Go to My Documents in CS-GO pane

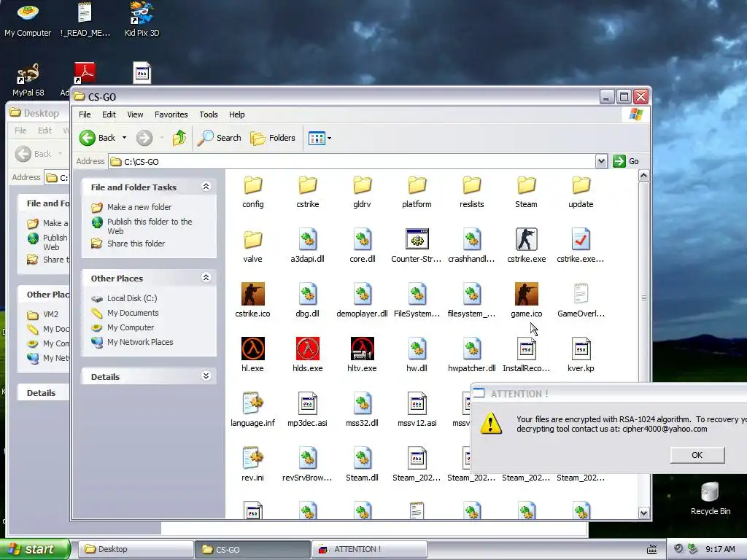(133, 313)
